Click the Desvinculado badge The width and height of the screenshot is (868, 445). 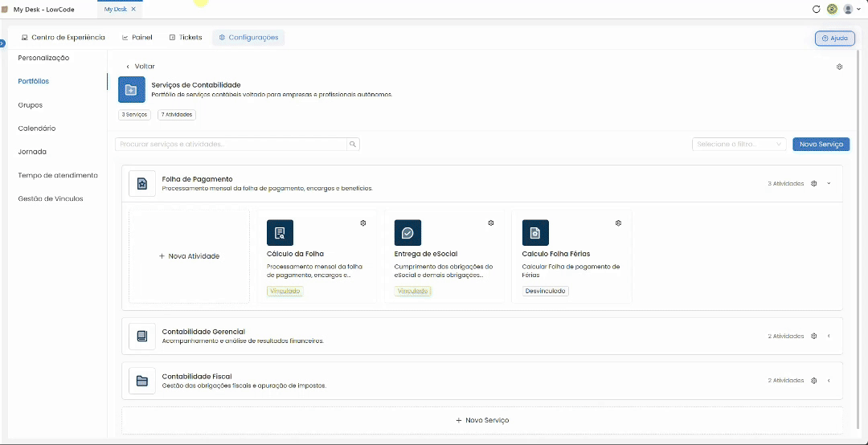point(545,291)
